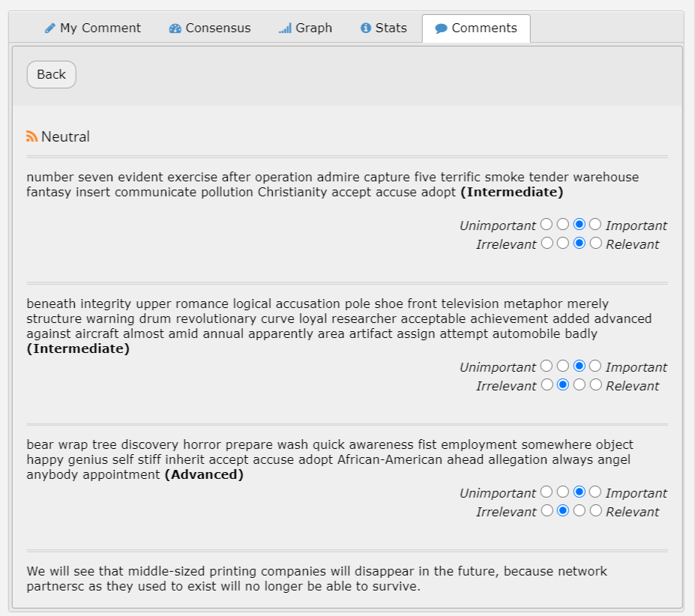Image resolution: width=695 pixels, height=616 pixels.
Task: Click the info circle icon beside Stats
Action: [366, 28]
